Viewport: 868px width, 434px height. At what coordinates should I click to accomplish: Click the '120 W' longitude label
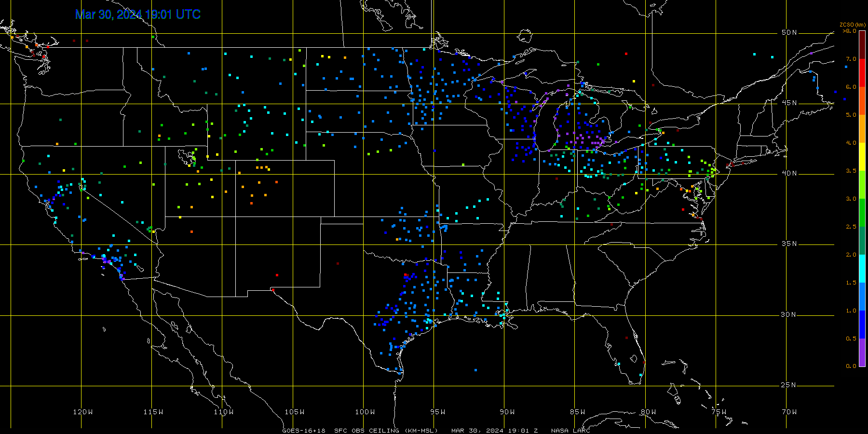tap(83, 412)
